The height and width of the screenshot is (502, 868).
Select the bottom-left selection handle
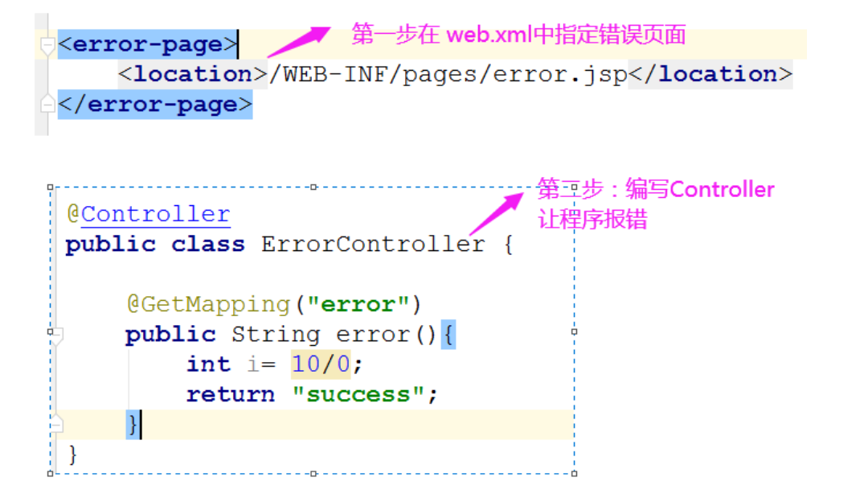pyautogui.click(x=51, y=474)
